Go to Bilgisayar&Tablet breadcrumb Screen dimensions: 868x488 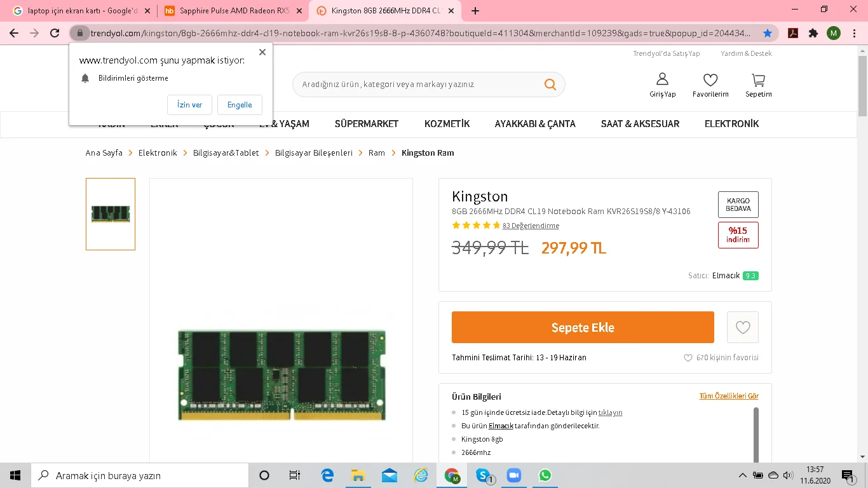click(226, 153)
